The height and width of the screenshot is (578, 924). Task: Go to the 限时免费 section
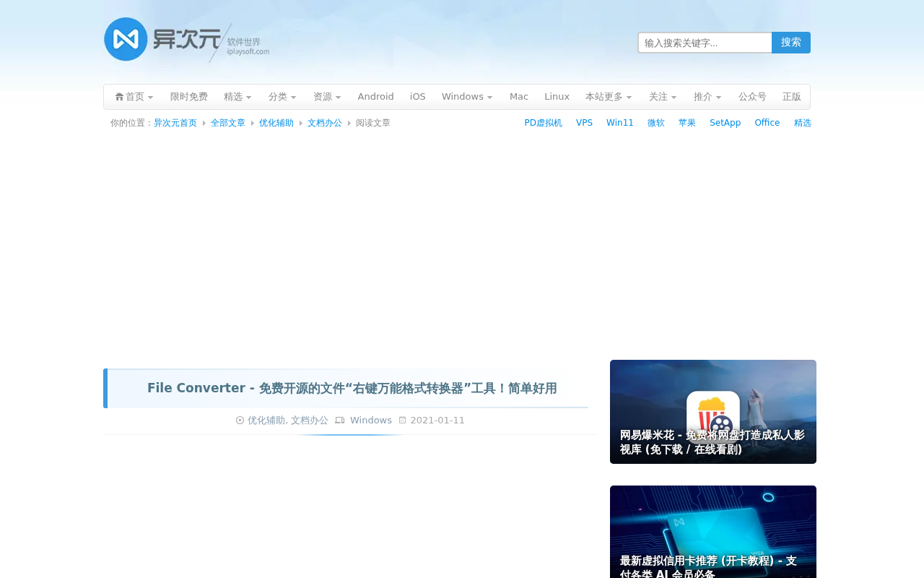[x=189, y=97]
